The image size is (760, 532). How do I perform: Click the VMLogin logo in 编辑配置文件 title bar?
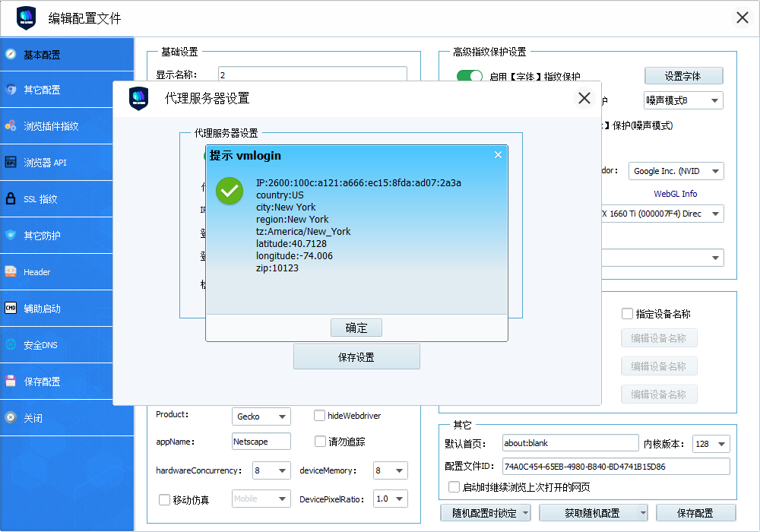click(x=26, y=18)
